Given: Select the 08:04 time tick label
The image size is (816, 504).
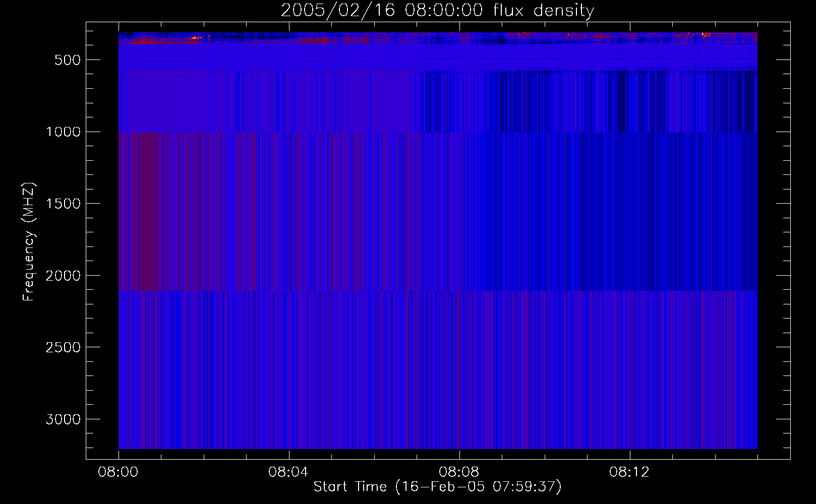Looking at the screenshot, I should tap(288, 472).
